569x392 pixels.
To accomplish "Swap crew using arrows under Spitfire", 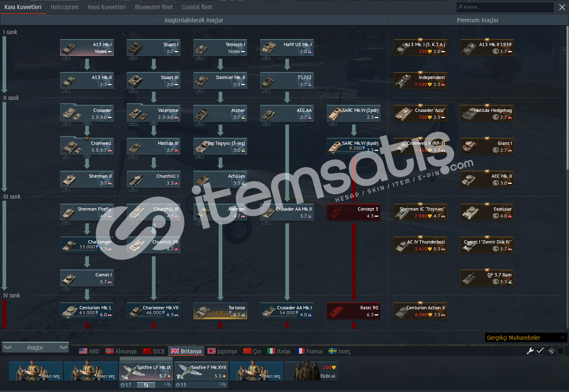I will click(146, 385).
